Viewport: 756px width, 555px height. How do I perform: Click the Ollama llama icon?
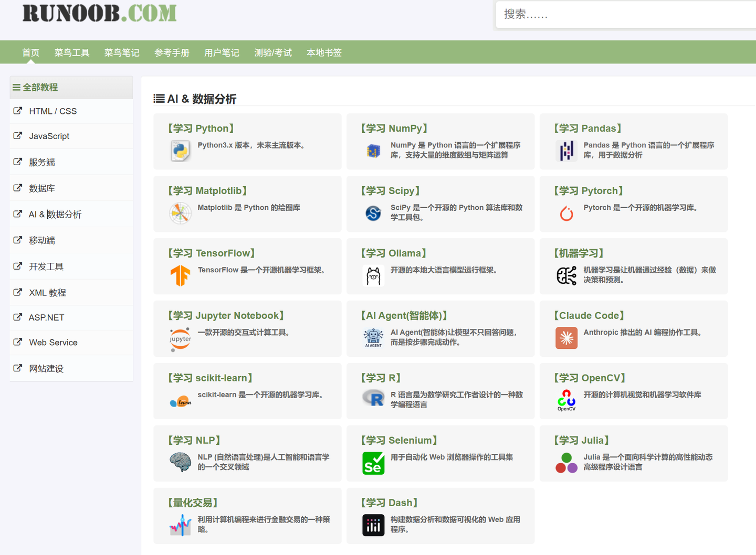[x=373, y=276]
